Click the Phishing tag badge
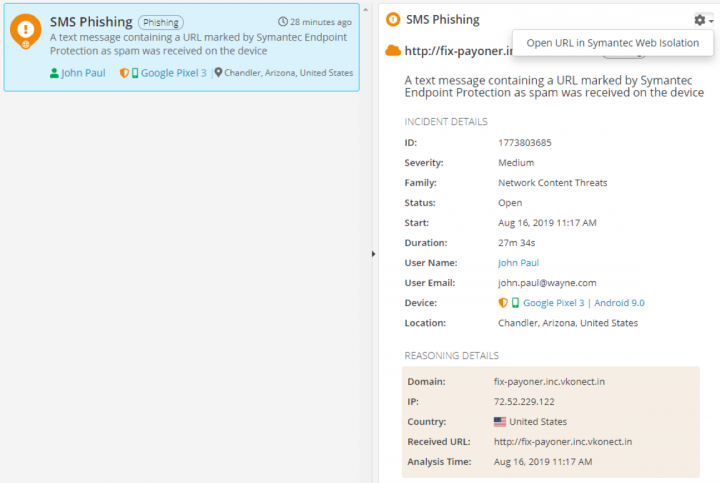 (161, 22)
